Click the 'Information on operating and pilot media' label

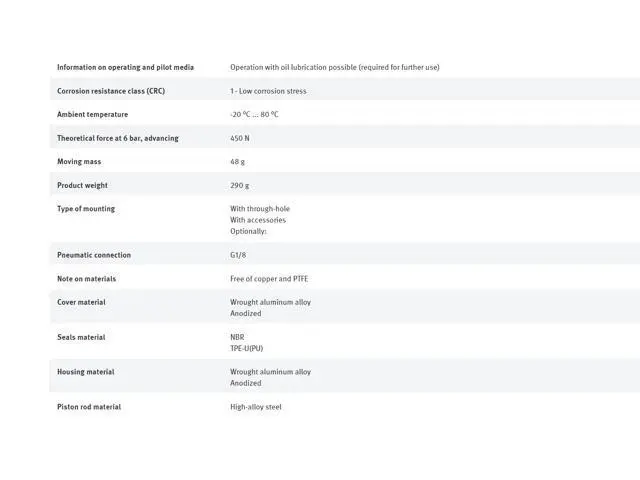[x=125, y=67]
